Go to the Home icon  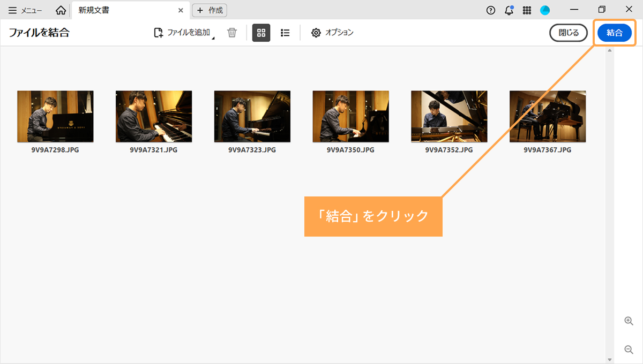coord(61,10)
